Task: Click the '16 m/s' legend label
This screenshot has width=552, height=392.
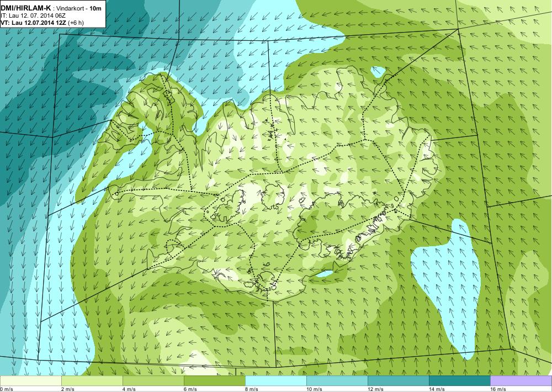Action: click(498, 389)
